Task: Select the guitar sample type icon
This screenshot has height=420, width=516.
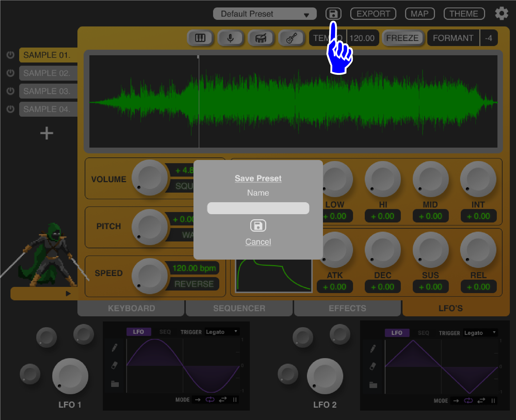Action: coord(292,38)
